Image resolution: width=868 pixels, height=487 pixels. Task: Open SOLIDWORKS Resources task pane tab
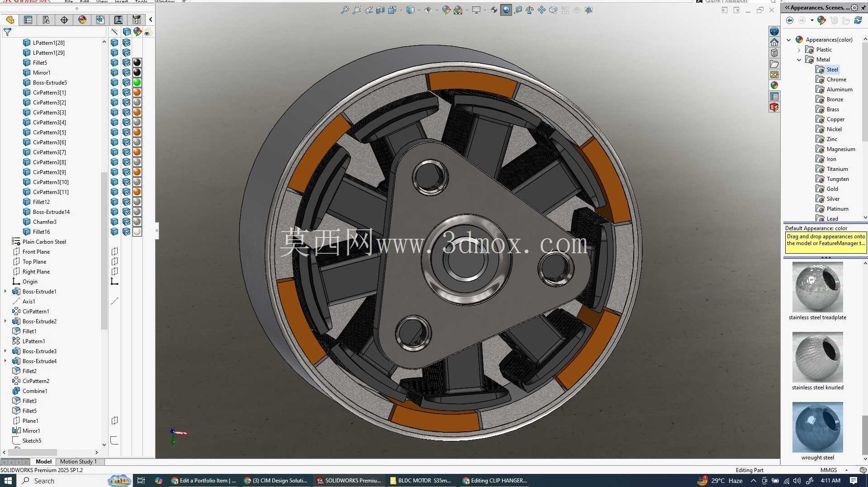click(774, 42)
